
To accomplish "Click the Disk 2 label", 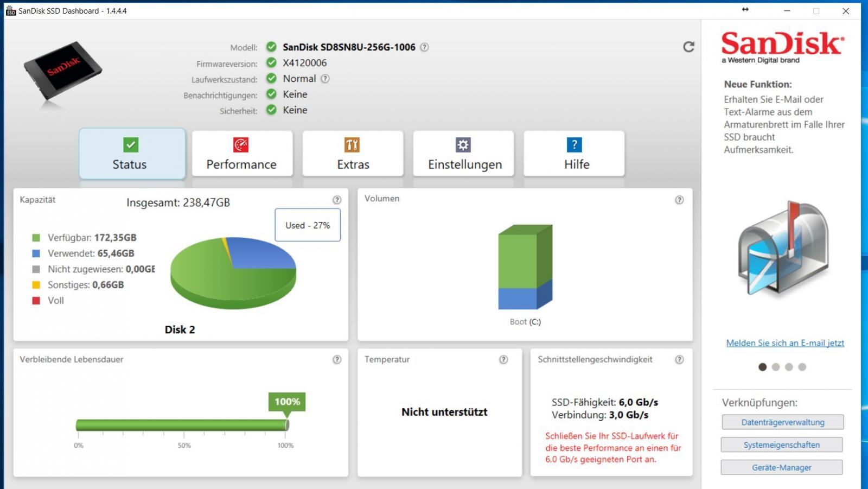I will [x=180, y=329].
